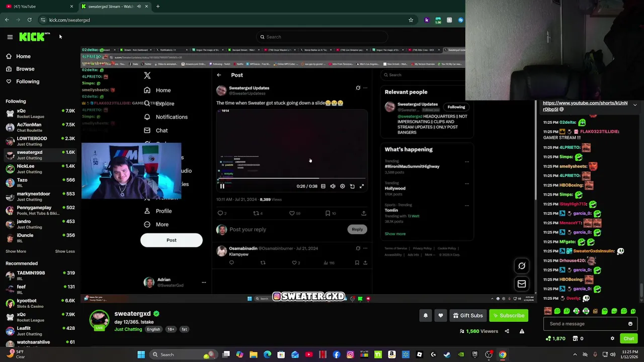The image size is (644, 362).
Task: Switch to the YouTube browser tab
Action: (x=38, y=7)
